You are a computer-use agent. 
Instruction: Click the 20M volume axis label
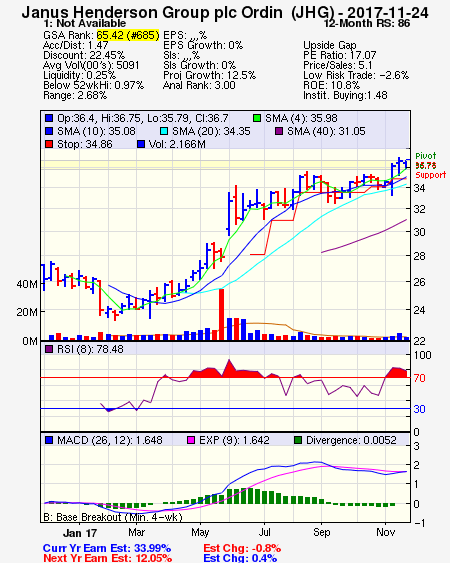pyautogui.click(x=27, y=312)
